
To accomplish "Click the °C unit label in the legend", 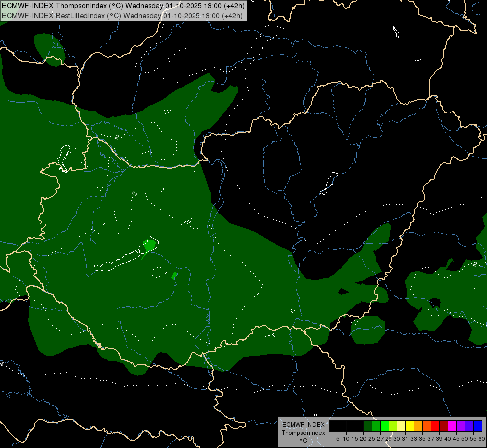I will pos(303,441).
